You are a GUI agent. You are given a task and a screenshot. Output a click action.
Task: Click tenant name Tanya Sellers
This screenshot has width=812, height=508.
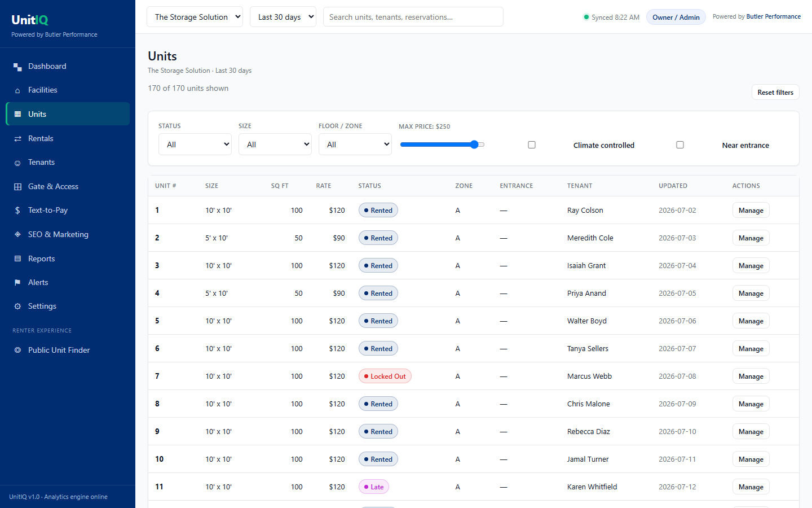(588, 349)
